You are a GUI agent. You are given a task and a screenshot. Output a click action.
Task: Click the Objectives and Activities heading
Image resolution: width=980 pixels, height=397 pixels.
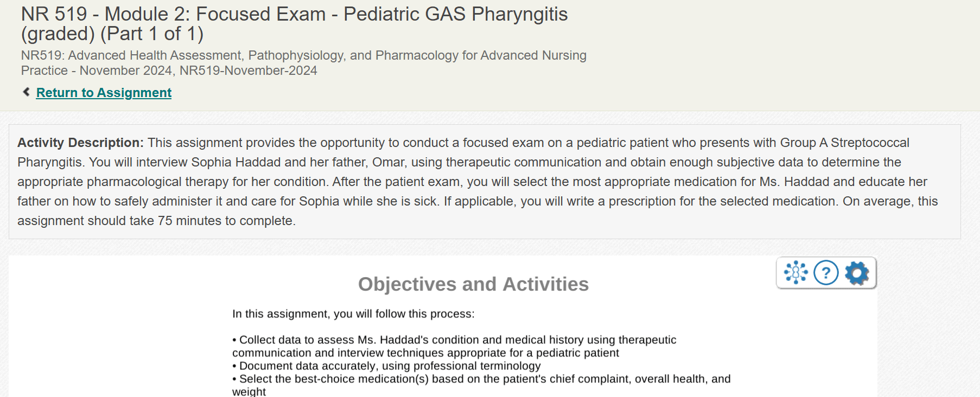(474, 284)
